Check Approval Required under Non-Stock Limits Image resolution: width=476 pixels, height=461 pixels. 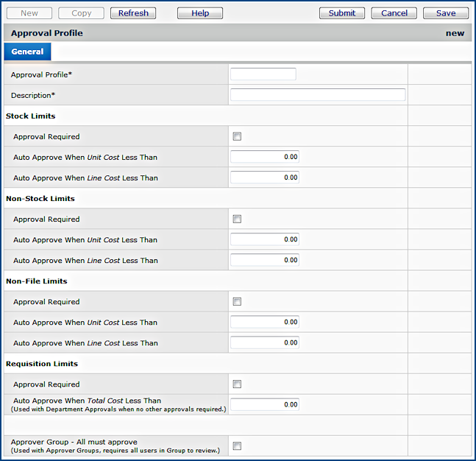tap(237, 219)
